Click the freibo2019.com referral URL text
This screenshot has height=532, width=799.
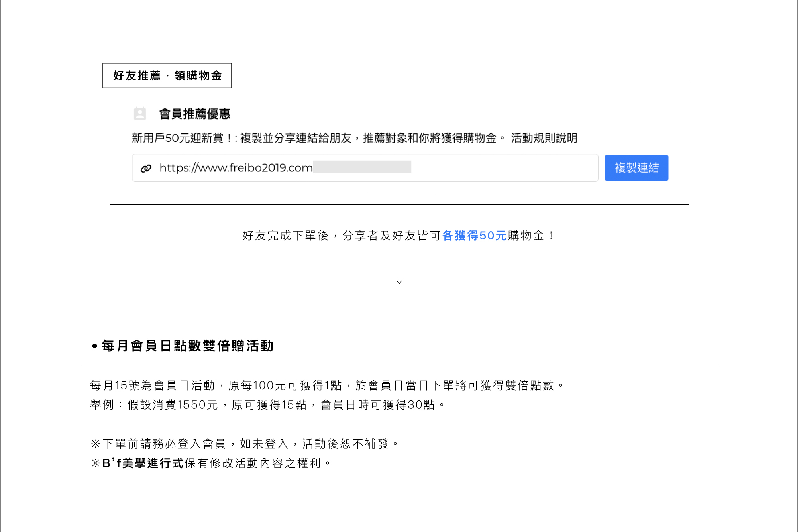(236, 168)
